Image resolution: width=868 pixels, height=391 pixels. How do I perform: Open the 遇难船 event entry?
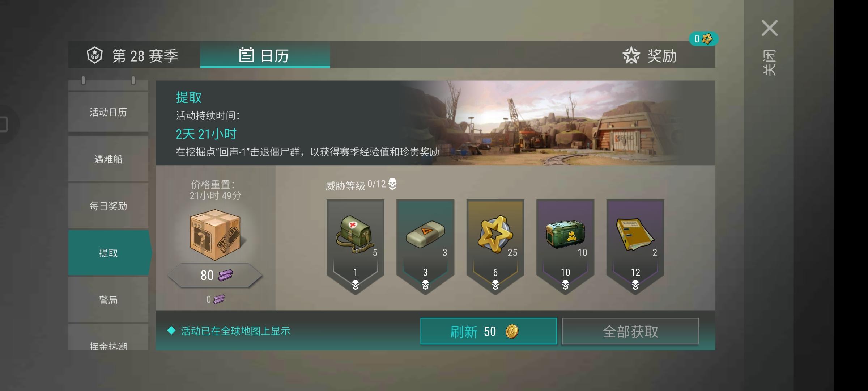108,159
